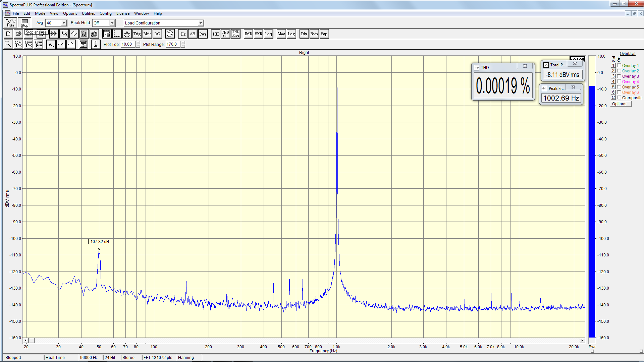The height and width of the screenshot is (362, 644).
Task: Open the Peak Hold dropdown
Action: tap(112, 23)
